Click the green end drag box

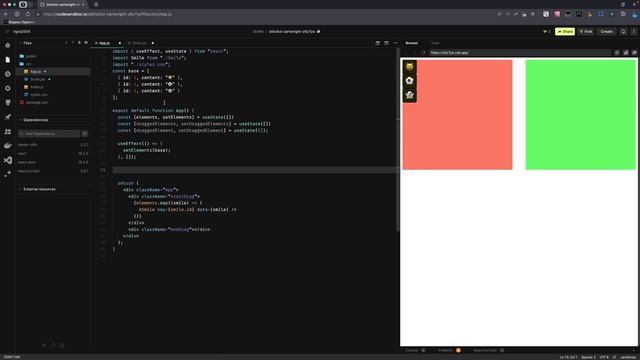580,115
